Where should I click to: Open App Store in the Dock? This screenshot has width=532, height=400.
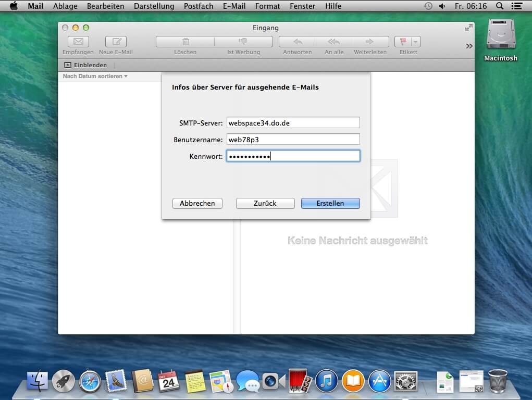point(379,381)
